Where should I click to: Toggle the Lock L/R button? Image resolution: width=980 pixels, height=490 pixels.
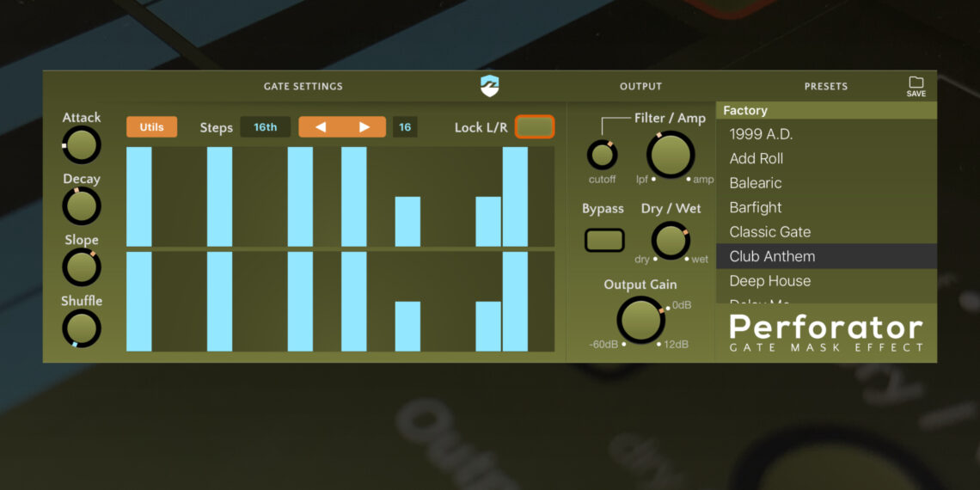535,127
